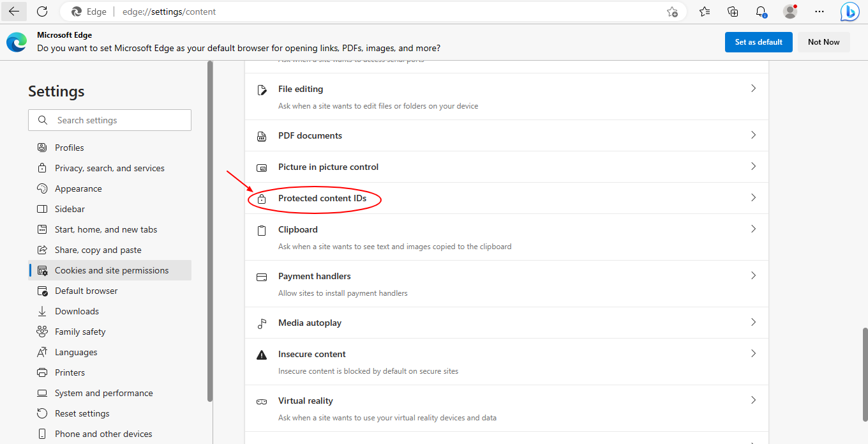Open the Bing chat icon in toolbar

(x=849, y=11)
